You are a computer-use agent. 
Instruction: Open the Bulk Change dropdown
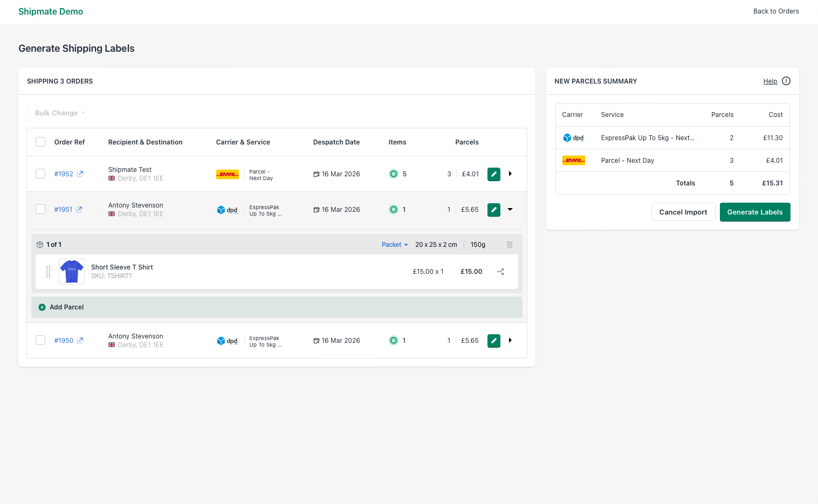pyautogui.click(x=59, y=113)
